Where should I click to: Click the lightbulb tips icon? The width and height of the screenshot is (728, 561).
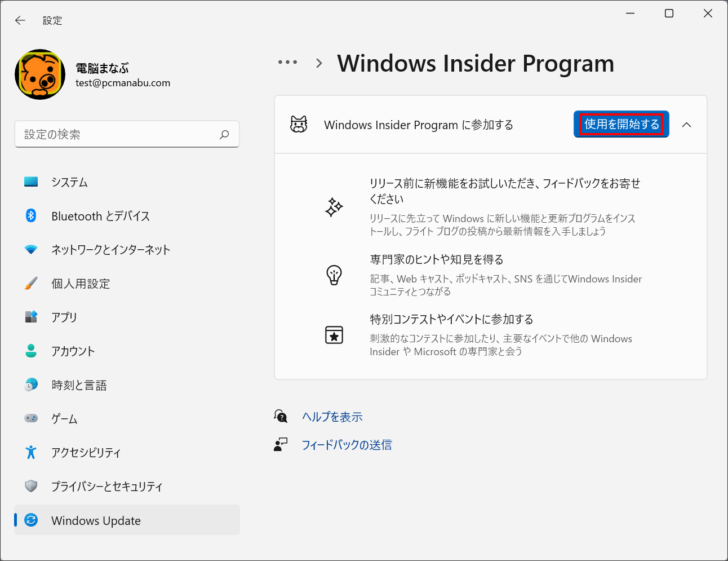[334, 275]
